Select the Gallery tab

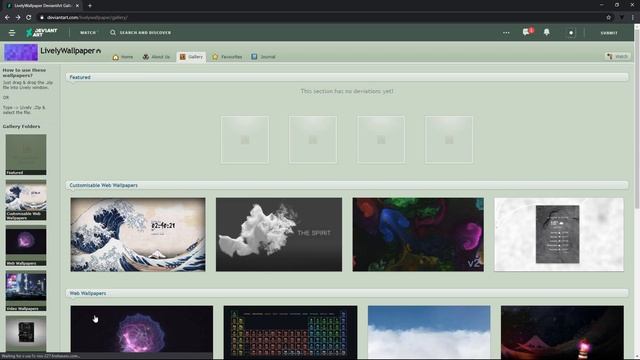click(x=191, y=57)
